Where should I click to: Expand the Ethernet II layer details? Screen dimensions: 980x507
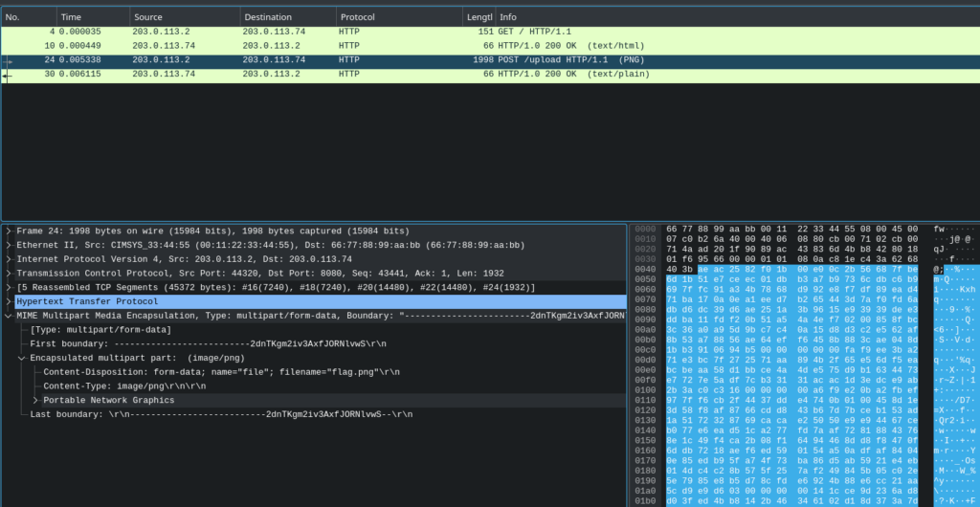tap(9, 245)
